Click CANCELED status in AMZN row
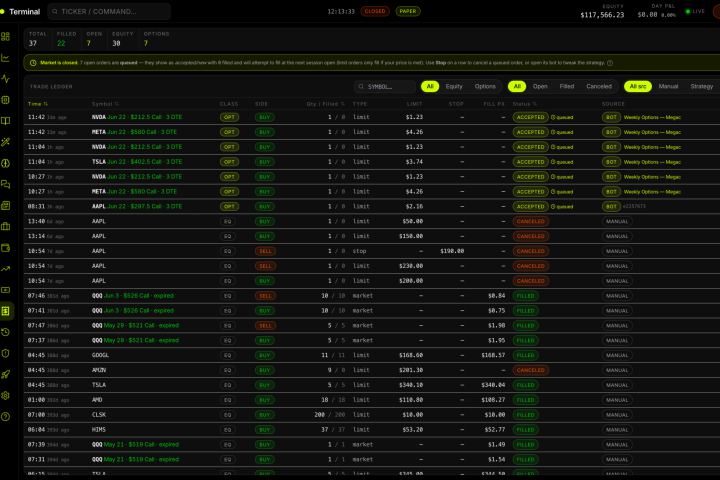Image resolution: width=720 pixels, height=480 pixels. [530, 370]
